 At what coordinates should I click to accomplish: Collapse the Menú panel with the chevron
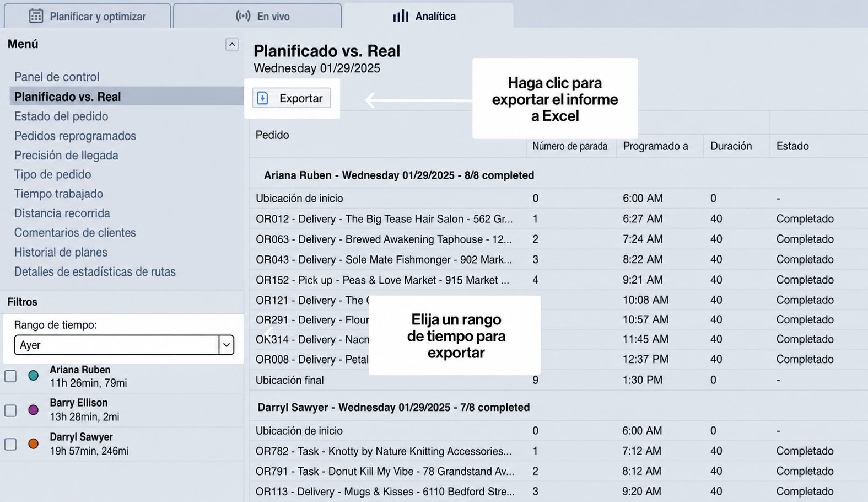tap(232, 45)
